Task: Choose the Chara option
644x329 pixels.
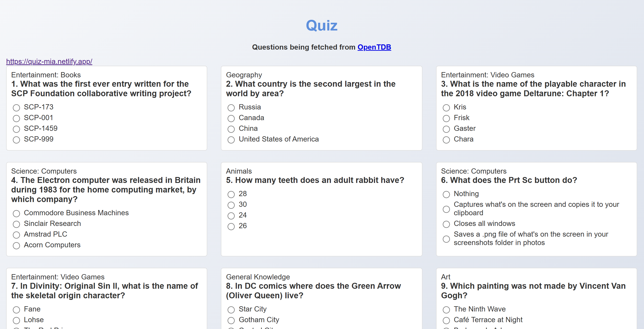Action: pyautogui.click(x=446, y=140)
